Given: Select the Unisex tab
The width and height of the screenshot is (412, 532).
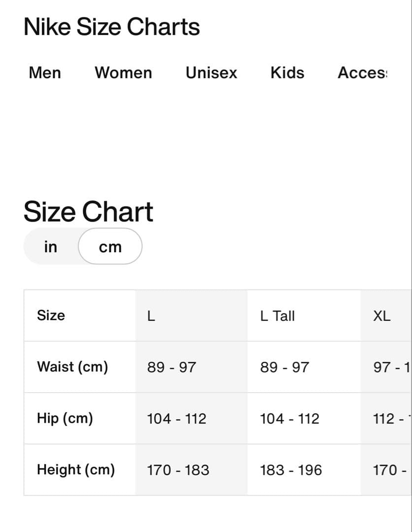Looking at the screenshot, I should click(211, 73).
